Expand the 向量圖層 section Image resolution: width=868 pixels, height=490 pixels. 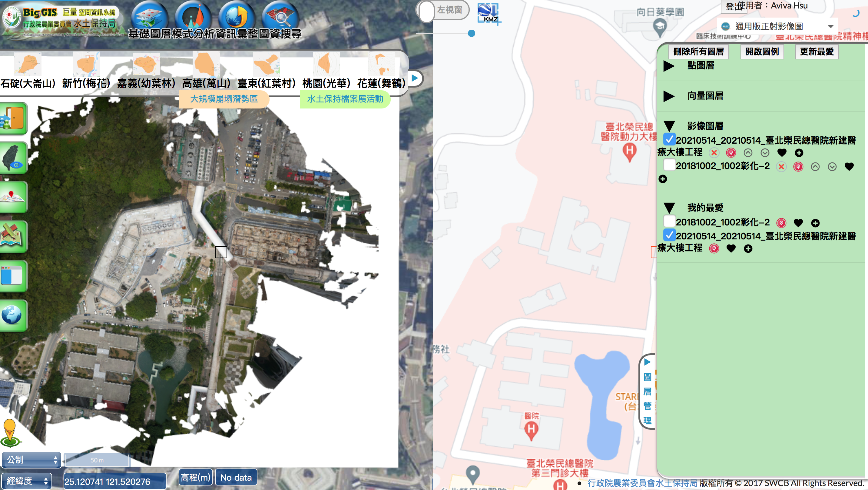(668, 96)
